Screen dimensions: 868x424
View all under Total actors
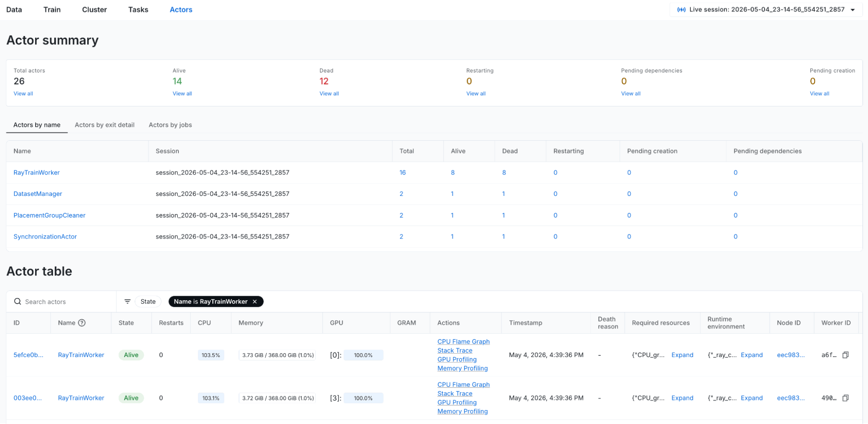(x=23, y=93)
